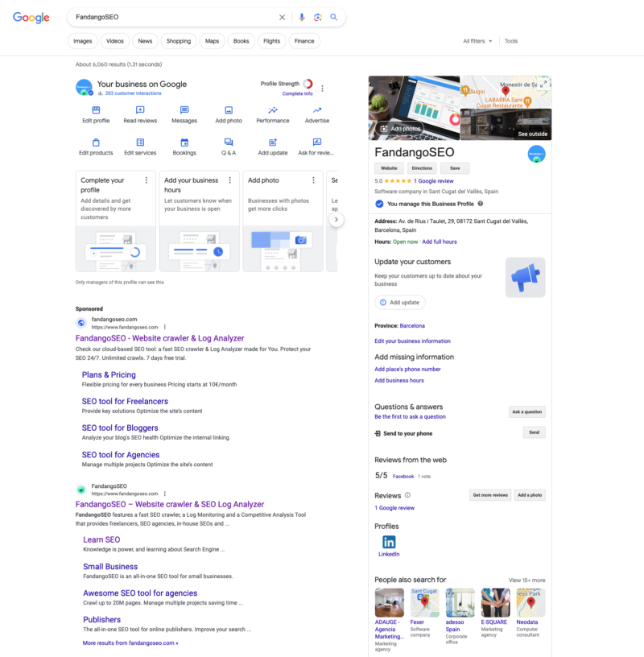Open Add place's phone number link
Viewport: 644px width, 657px height.
coord(407,369)
